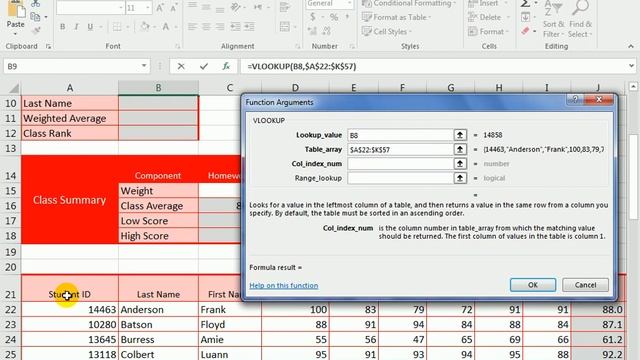Collapse dialog button beside Range_lookup field
This screenshot has width=640, height=360.
click(x=460, y=178)
